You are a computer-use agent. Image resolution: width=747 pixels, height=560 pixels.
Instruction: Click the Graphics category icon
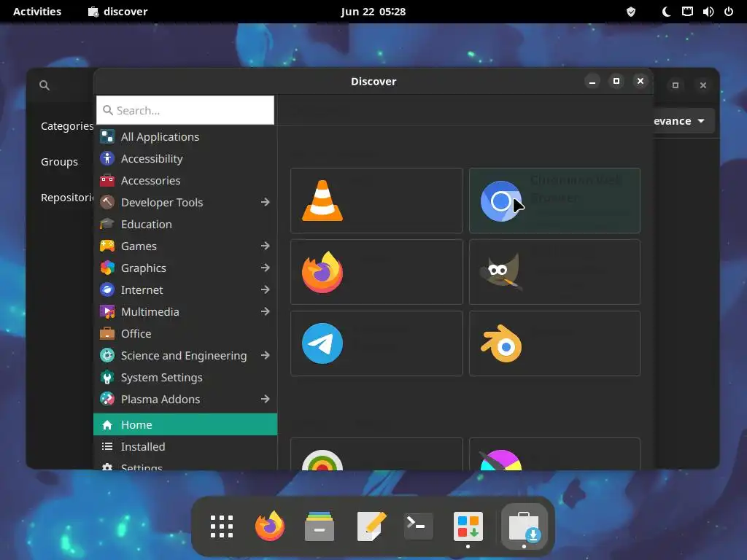pyautogui.click(x=107, y=268)
